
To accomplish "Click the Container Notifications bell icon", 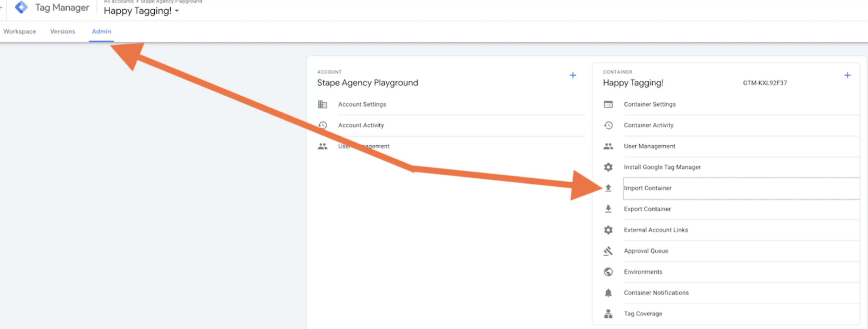I will (608, 293).
